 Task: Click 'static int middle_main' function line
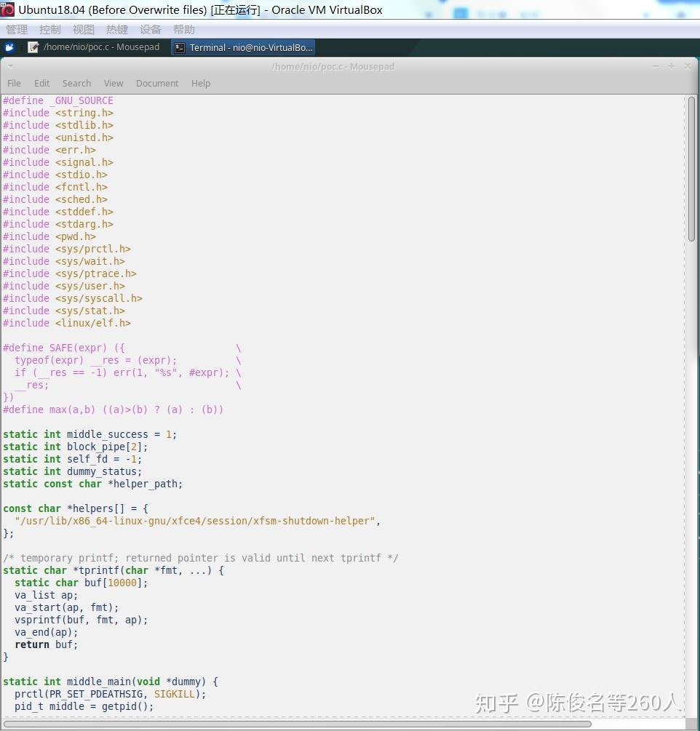click(x=111, y=682)
